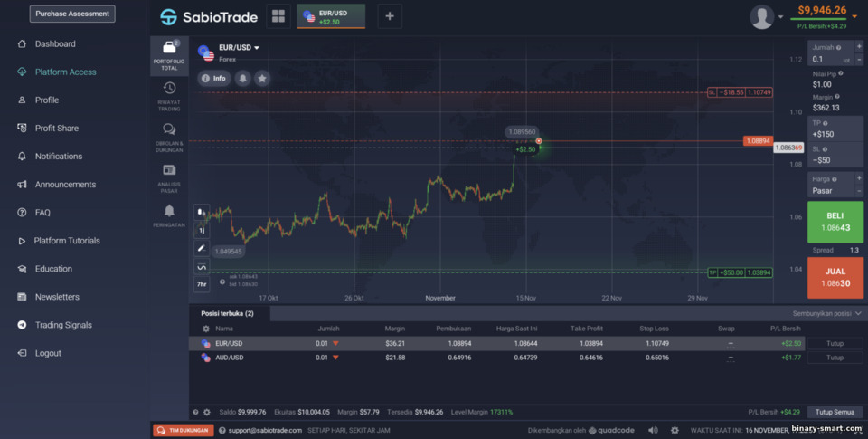Screen dimensions: 868x439
Task: Change chart time range 7hr
Action: click(202, 284)
